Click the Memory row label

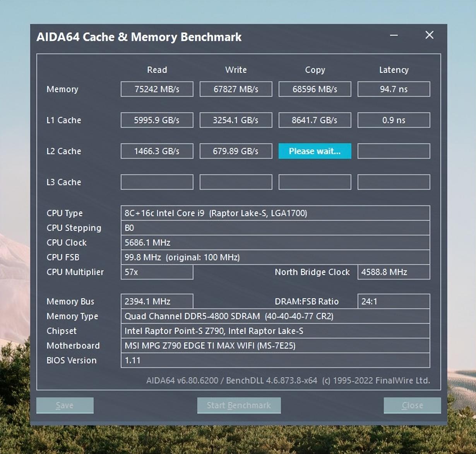click(62, 89)
